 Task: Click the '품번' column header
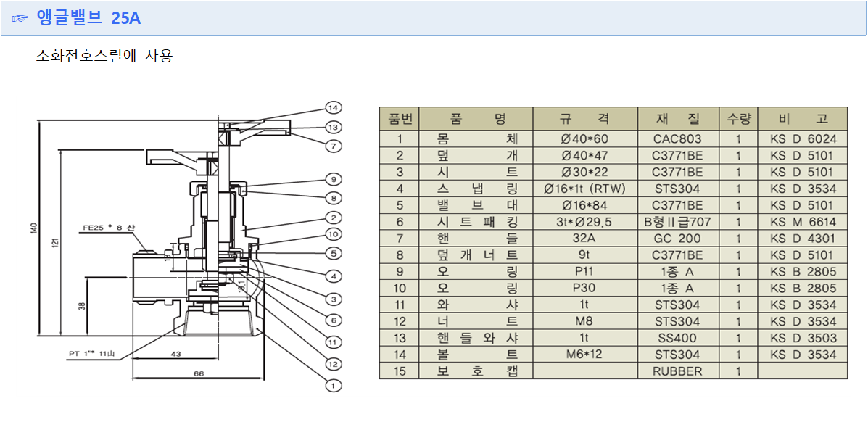[x=400, y=118]
